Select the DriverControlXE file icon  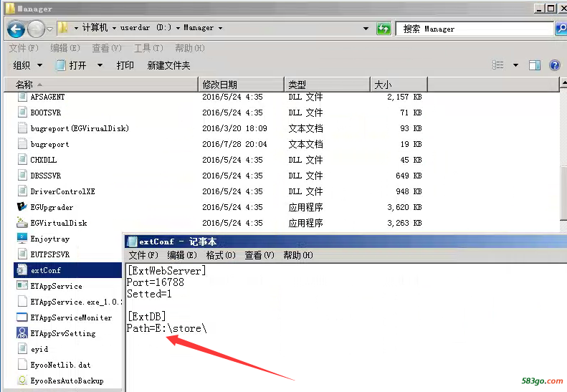coord(22,191)
